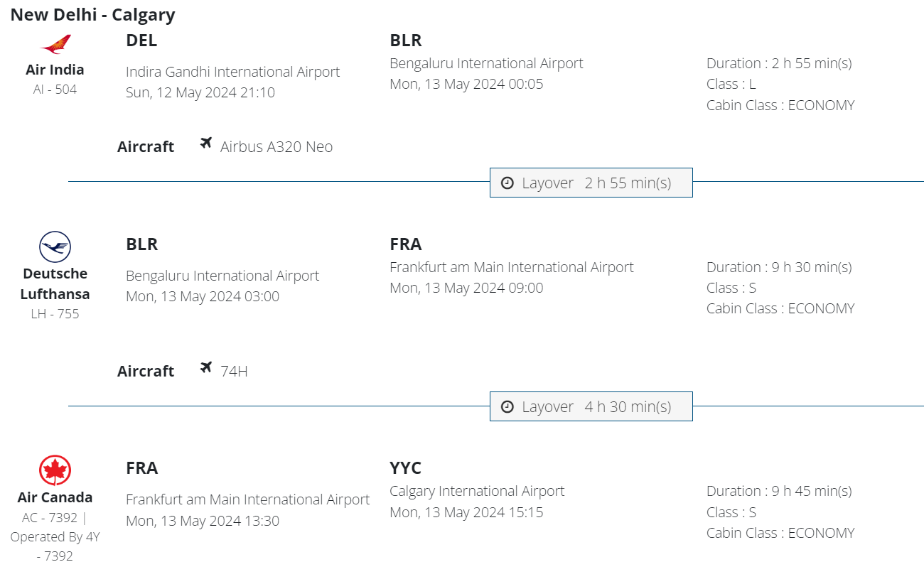
Task: Click the airplane icon beside 74H
Action: pyautogui.click(x=206, y=368)
